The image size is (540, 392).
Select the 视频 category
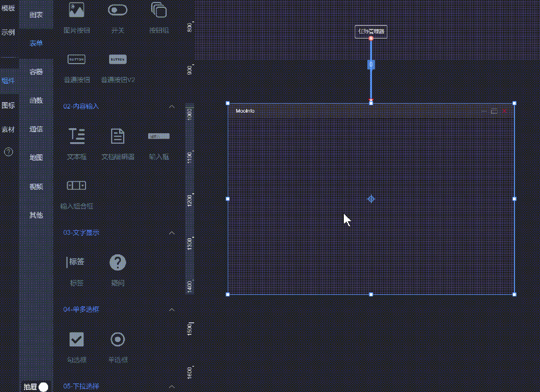pos(36,186)
